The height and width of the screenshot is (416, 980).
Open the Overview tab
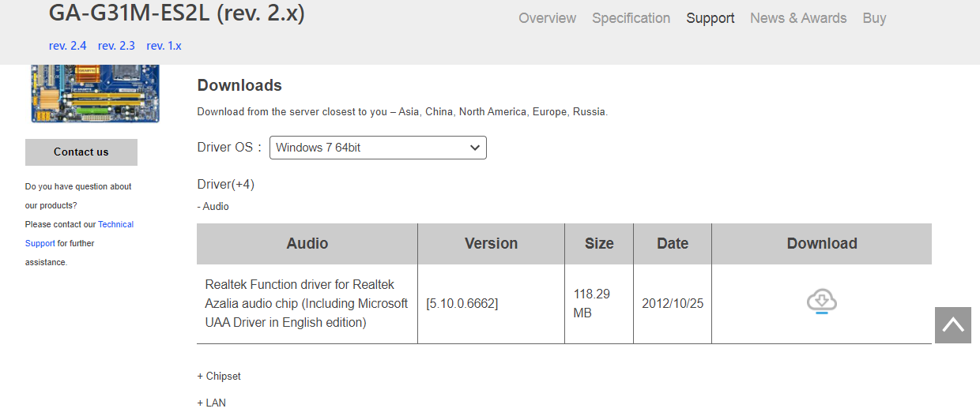(x=547, y=18)
